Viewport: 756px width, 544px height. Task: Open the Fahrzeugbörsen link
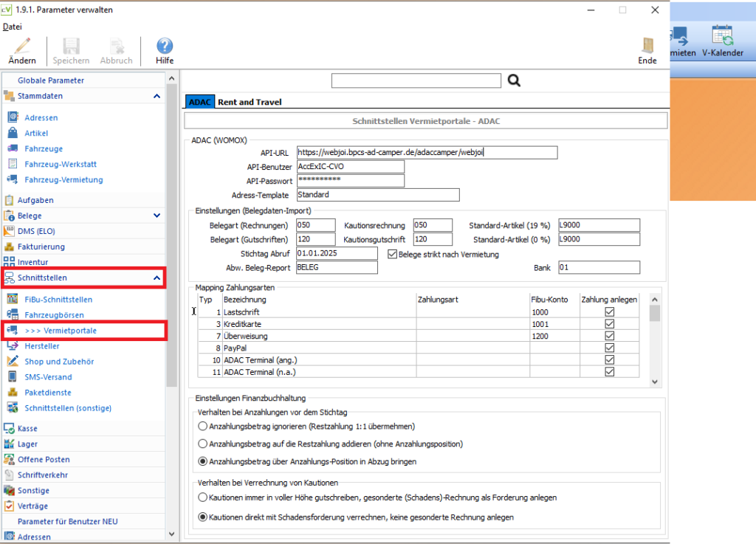[x=54, y=314]
